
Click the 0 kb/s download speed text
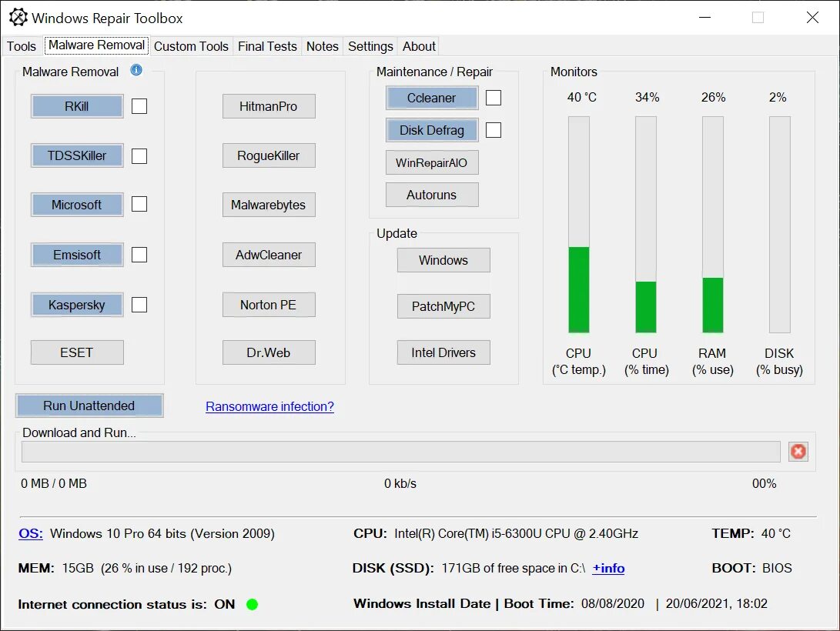coord(400,484)
